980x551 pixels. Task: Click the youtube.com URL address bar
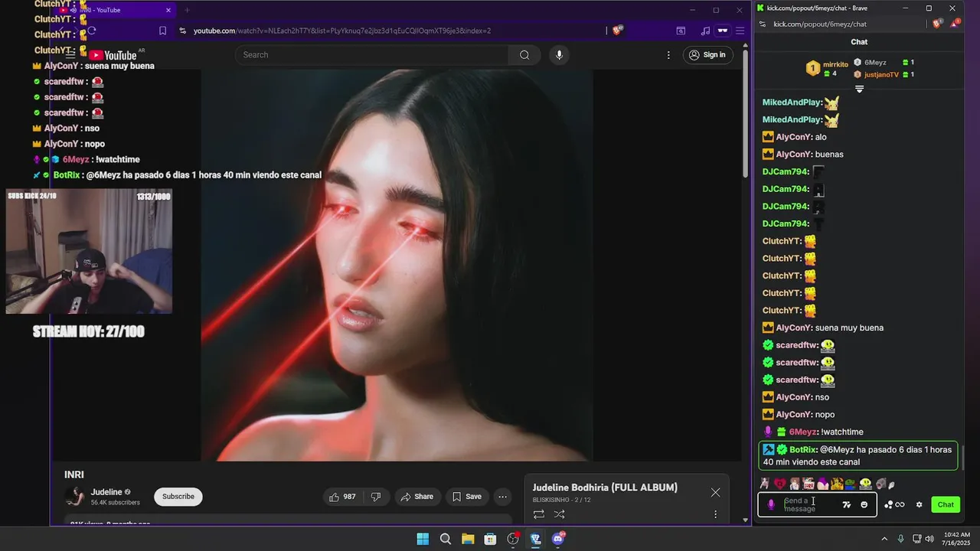342,31
